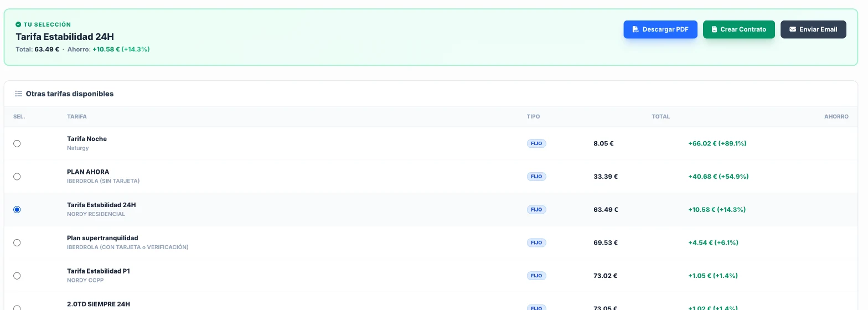
Task: Click the 33.39 € total value
Action: tap(606, 177)
